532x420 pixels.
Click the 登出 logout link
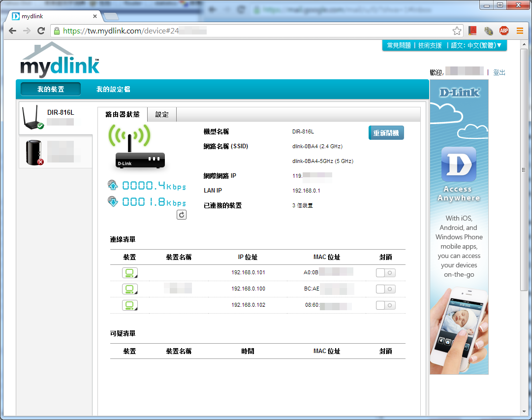click(x=499, y=72)
